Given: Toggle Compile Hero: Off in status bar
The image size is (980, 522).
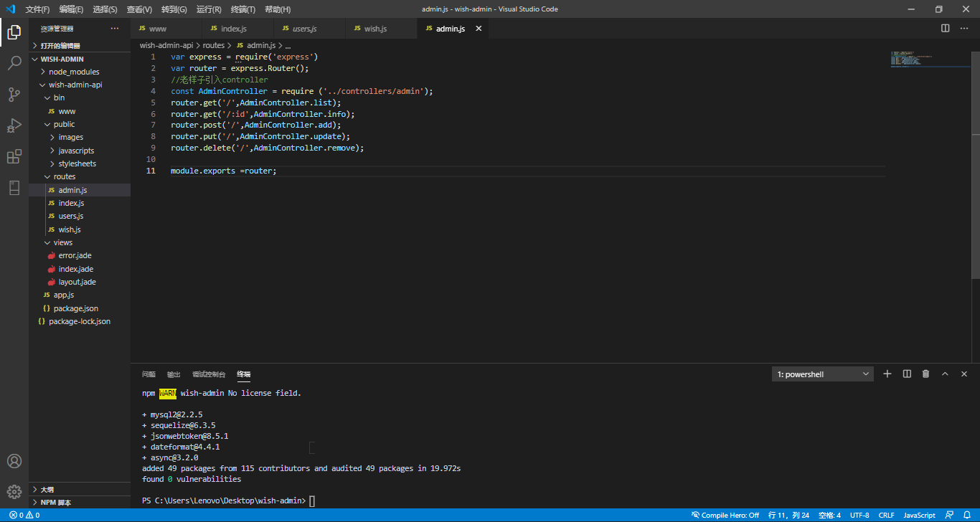Looking at the screenshot, I should (x=725, y=515).
